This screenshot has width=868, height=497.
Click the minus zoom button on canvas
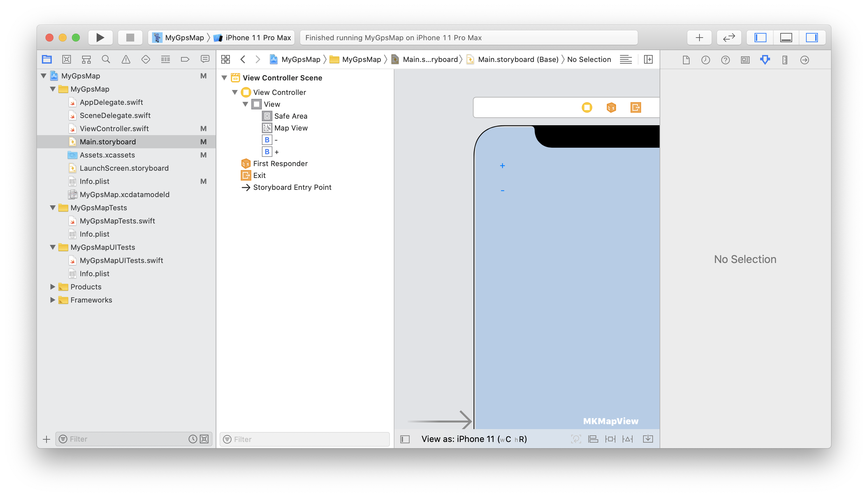[502, 190]
